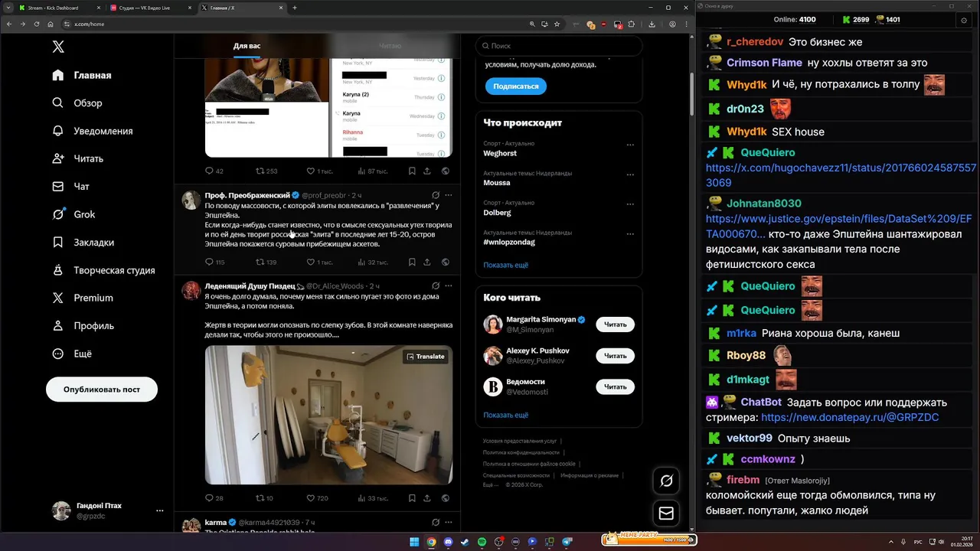The width and height of the screenshot is (980, 551).
Task: Click the X logo in the sidebar
Action: click(x=58, y=47)
